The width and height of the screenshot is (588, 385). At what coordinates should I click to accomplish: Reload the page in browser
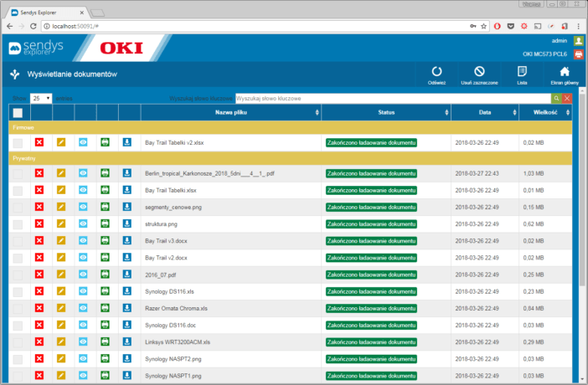pyautogui.click(x=33, y=26)
